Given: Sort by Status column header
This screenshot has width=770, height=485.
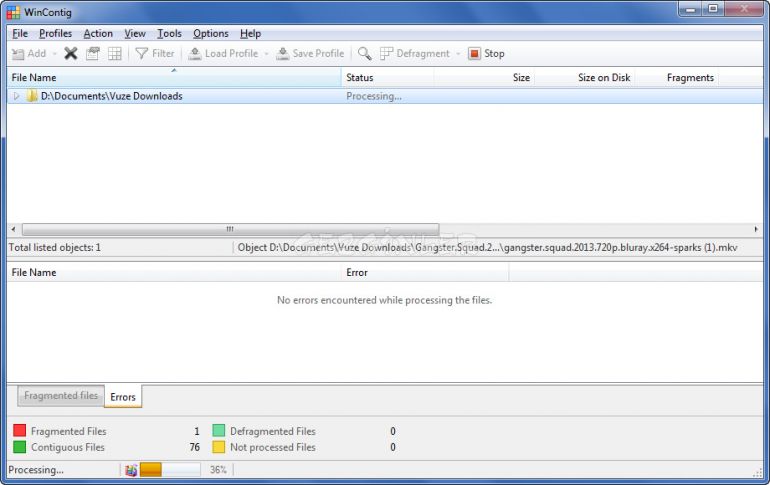Looking at the screenshot, I should (387, 78).
